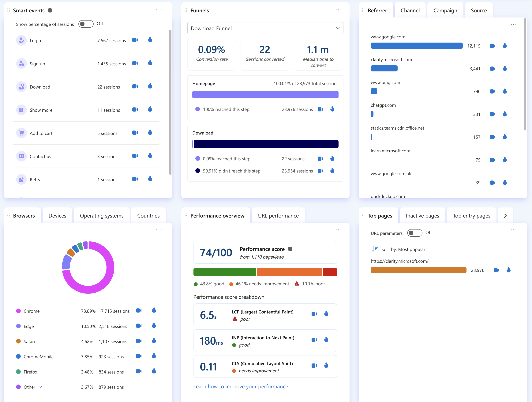The width and height of the screenshot is (532, 402).
Task: View heatmap for Chrome browser sessions
Action: click(154, 311)
